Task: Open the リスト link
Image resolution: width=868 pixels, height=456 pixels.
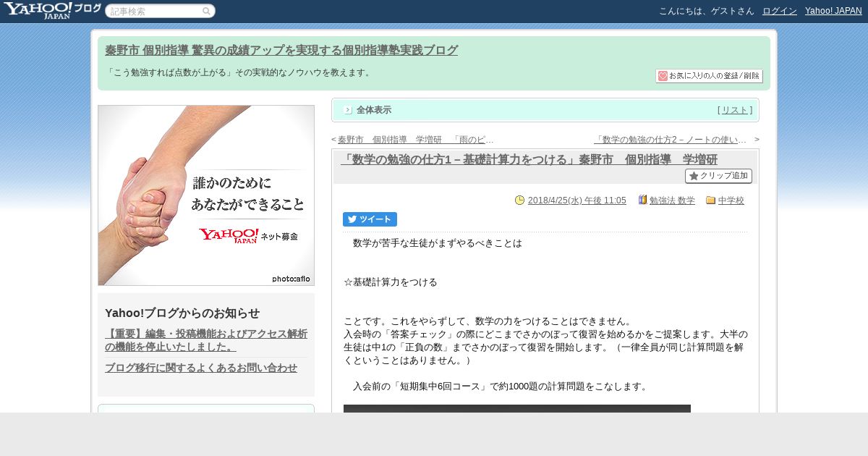Action: [735, 110]
